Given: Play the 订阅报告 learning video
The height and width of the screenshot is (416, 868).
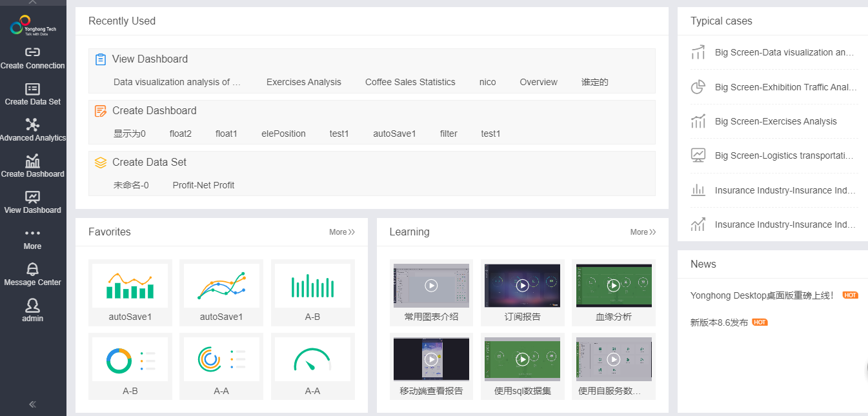Looking at the screenshot, I should tap(522, 285).
